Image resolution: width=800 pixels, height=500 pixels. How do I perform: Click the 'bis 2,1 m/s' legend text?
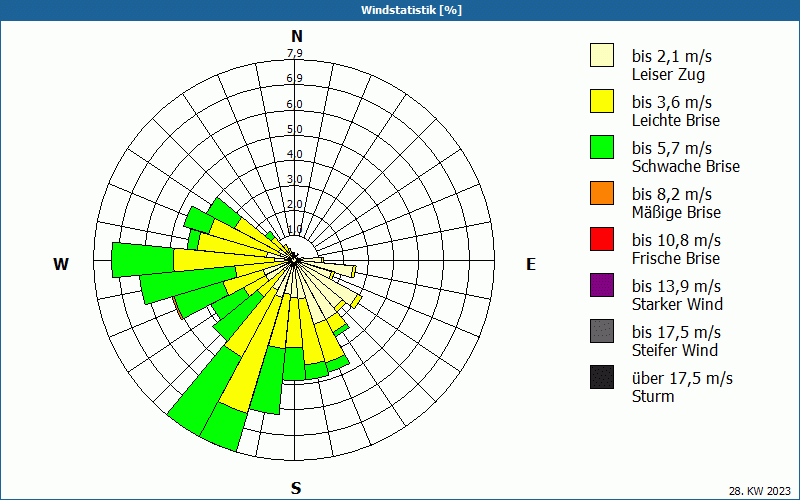pyautogui.click(x=672, y=55)
